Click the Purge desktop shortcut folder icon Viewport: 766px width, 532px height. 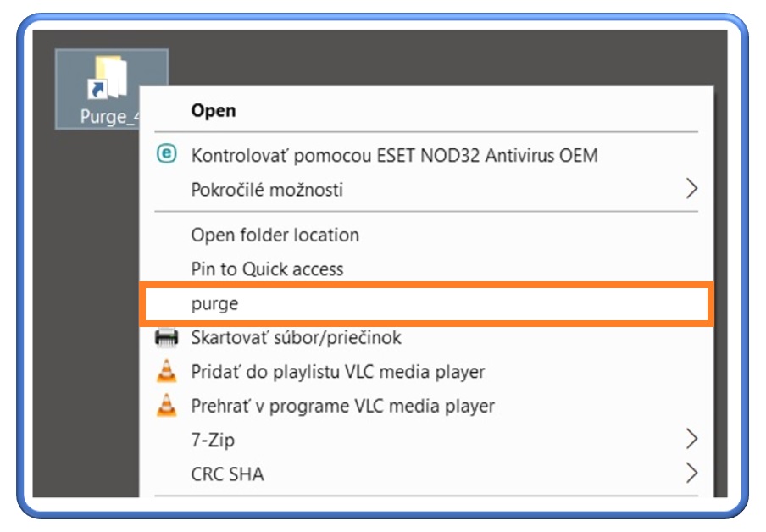click(108, 78)
